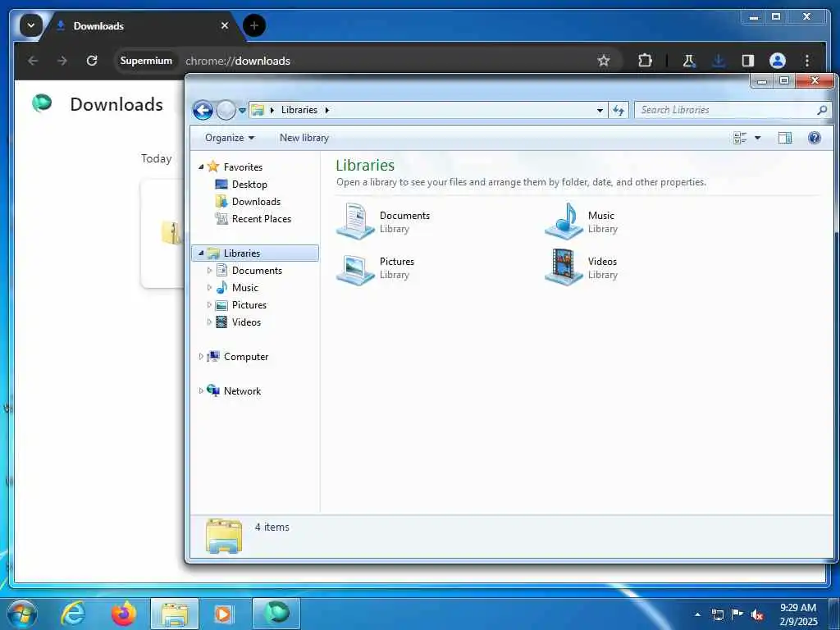Click Explorer forward navigation button
The image size is (840, 630).
tap(226, 111)
